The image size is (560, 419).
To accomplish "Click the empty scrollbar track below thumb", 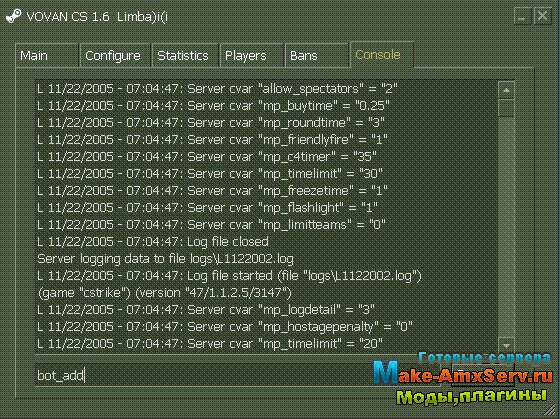I will tap(506, 227).
